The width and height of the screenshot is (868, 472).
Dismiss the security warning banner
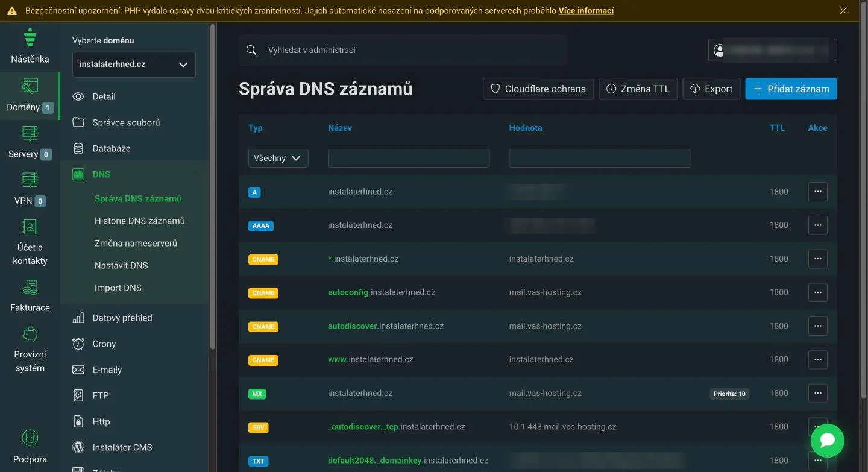click(x=844, y=11)
